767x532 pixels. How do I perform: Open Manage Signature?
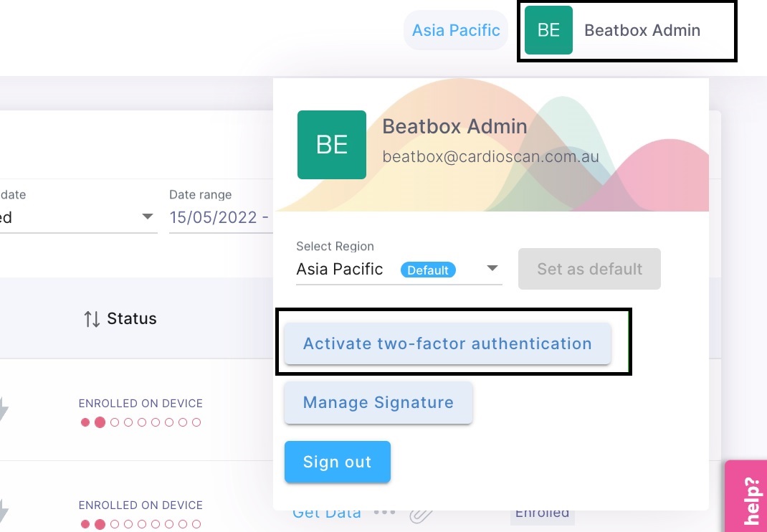378,402
